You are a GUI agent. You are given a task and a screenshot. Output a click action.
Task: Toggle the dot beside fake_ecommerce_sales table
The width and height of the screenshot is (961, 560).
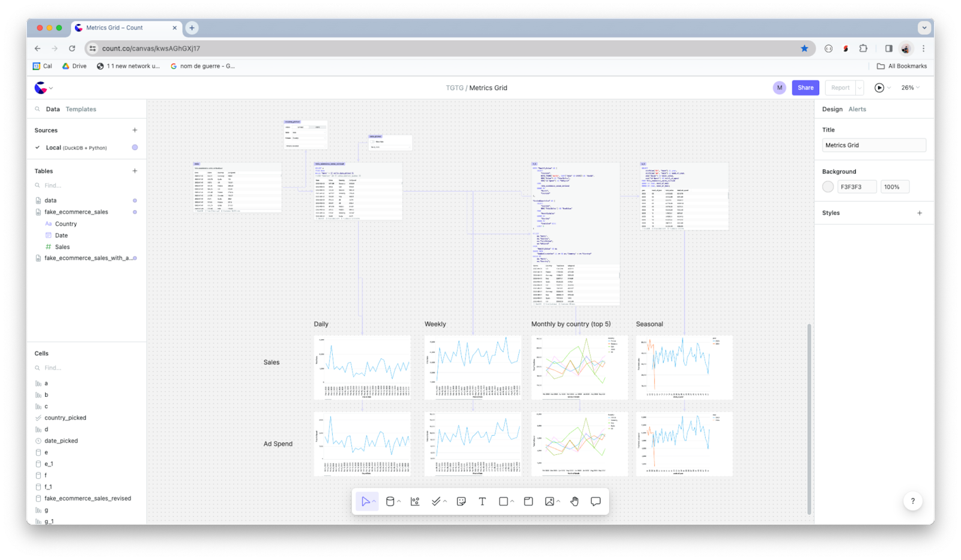(135, 212)
